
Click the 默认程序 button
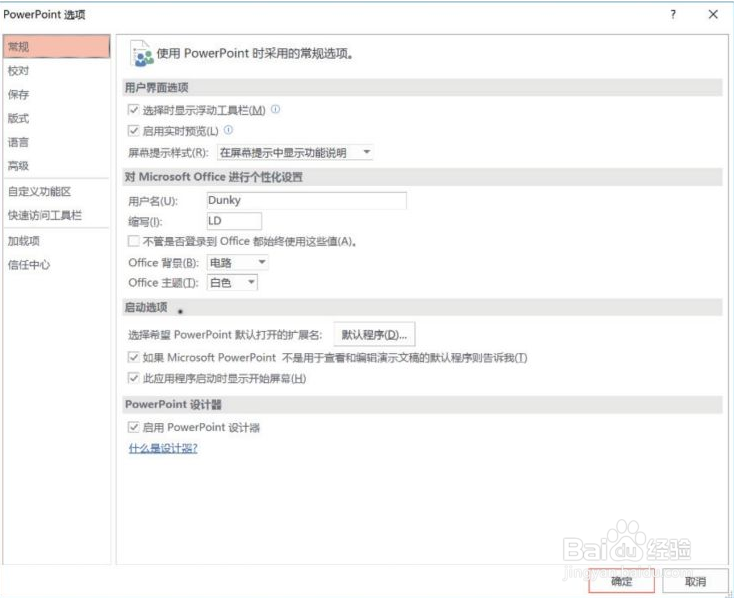374,334
